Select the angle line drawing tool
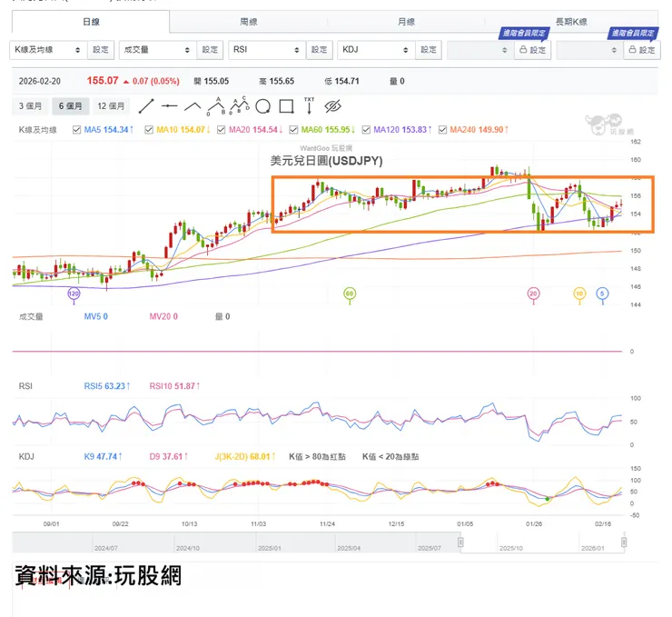Viewport: 672px width, 617px height. pyautogui.click(x=193, y=106)
